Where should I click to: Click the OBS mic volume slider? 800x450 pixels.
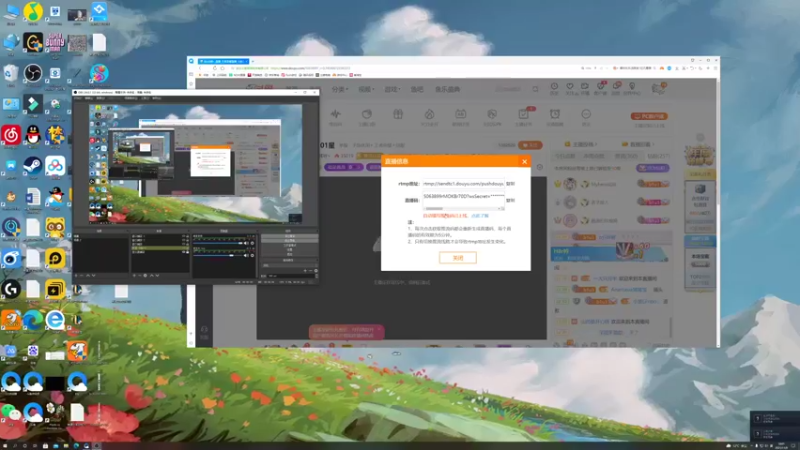219,255
